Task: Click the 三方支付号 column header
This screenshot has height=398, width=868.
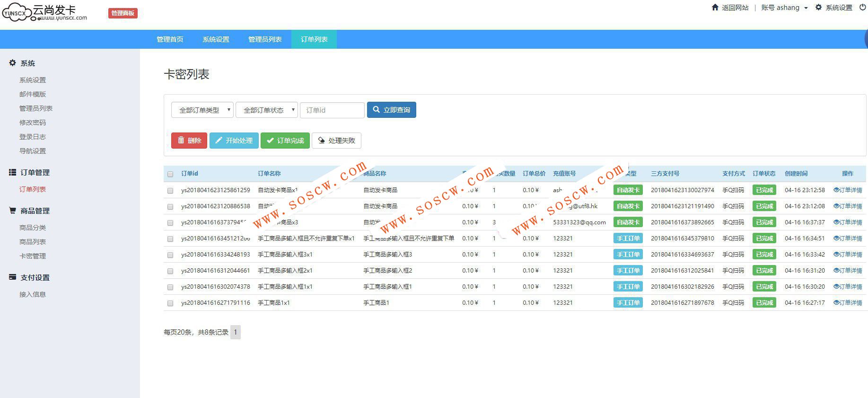Action: [x=665, y=174]
